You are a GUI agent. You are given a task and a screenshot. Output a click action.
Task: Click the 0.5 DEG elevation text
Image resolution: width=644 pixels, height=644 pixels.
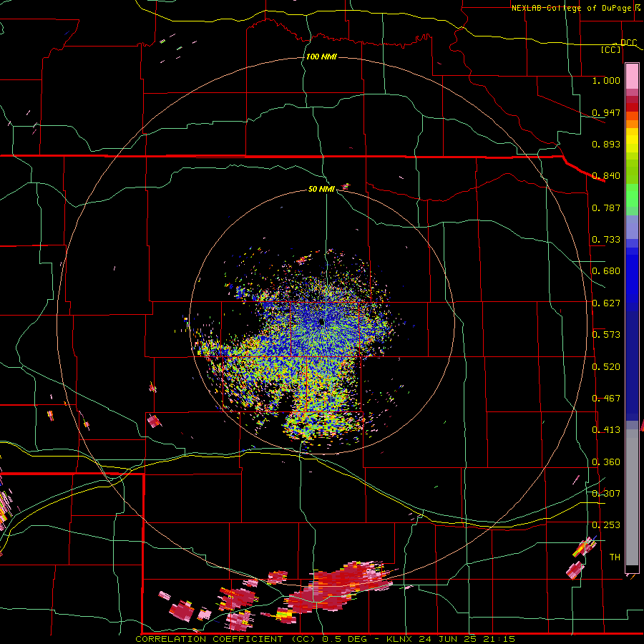[346, 639]
